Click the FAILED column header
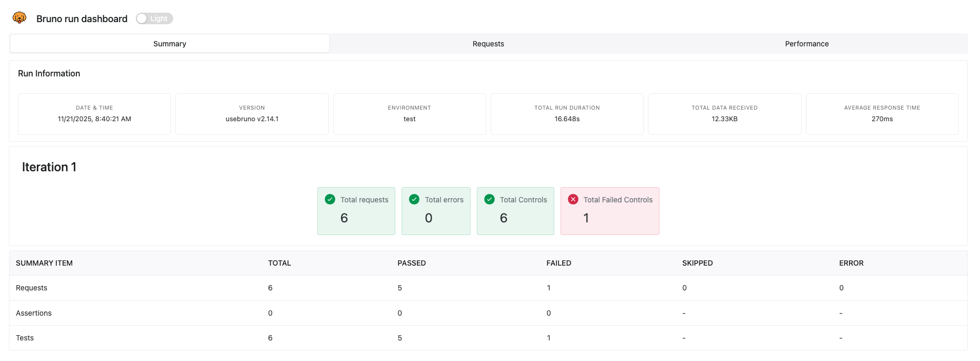Viewport: 980px width, 361px height. [558, 263]
